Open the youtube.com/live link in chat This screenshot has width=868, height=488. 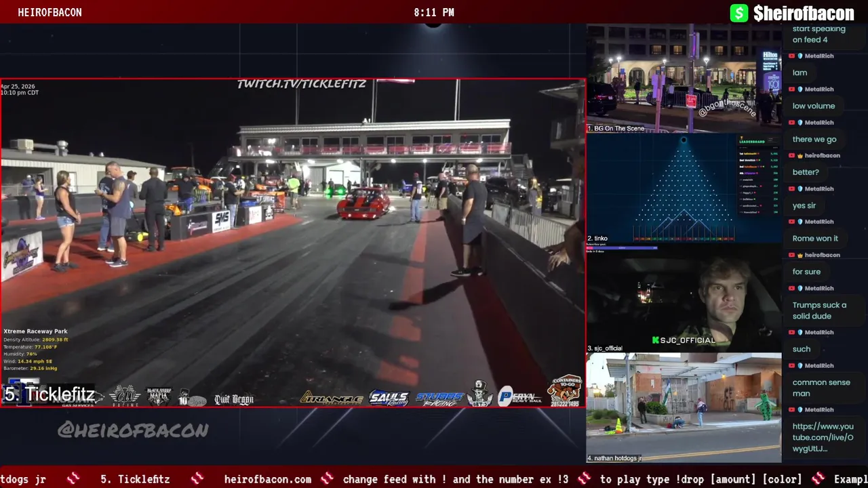pos(823,437)
